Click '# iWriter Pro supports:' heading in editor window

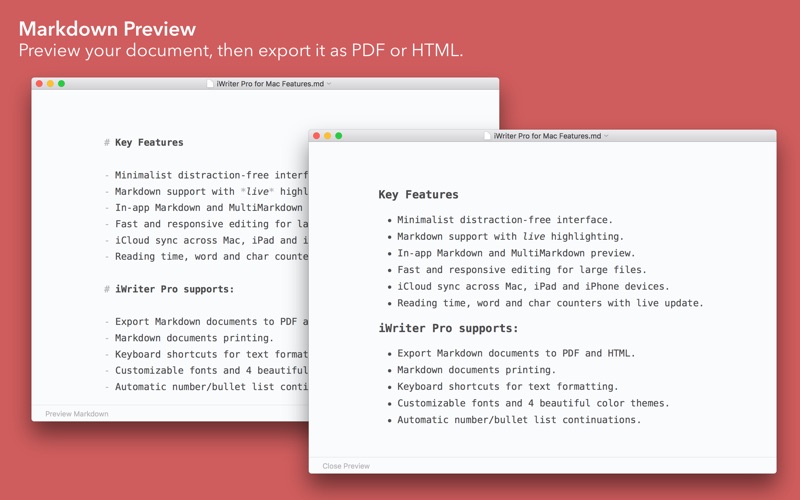coord(169,289)
